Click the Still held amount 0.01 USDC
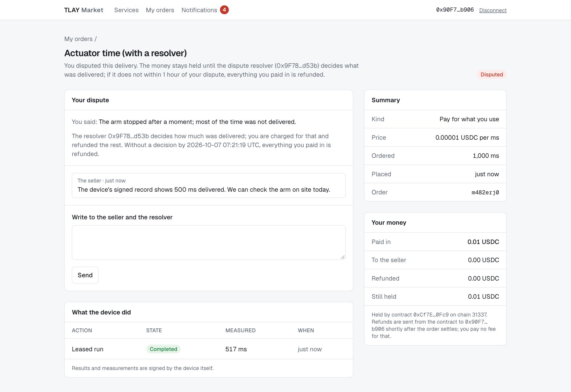The width and height of the screenshot is (571, 392). [483, 297]
